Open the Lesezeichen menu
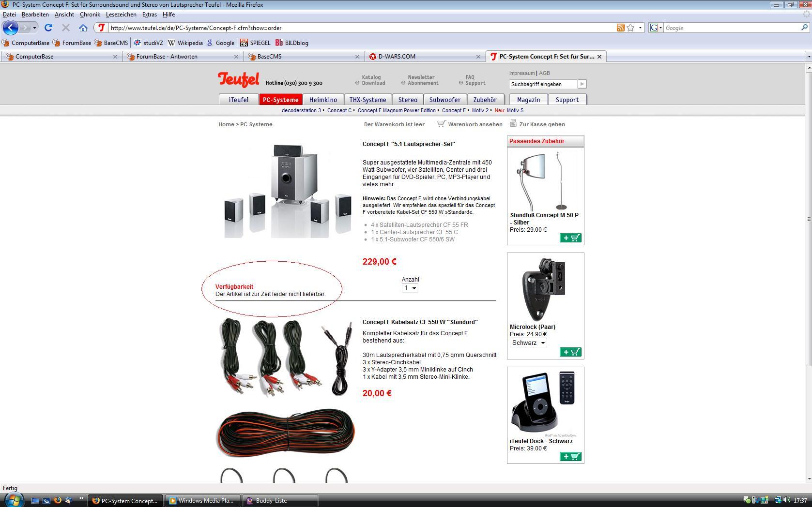This screenshot has height=507, width=812. coord(121,15)
